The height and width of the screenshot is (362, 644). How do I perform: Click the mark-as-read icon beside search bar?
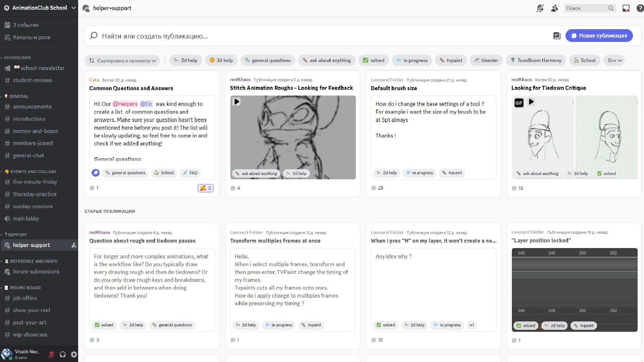(x=557, y=36)
